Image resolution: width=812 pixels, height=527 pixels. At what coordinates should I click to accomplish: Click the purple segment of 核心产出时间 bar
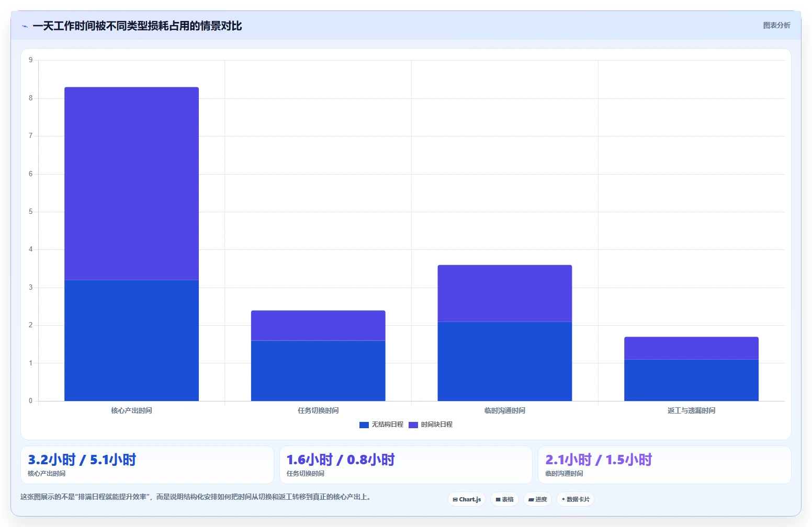pos(131,184)
